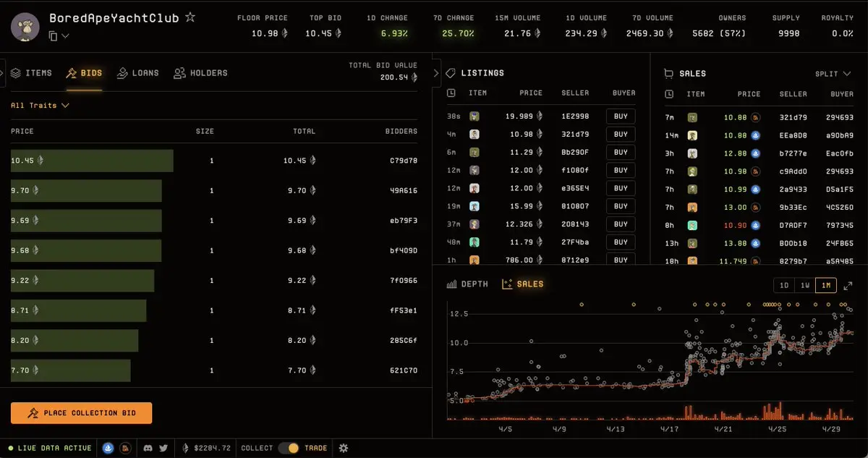Open the Holders tab
This screenshot has height=458, width=868.
coord(200,73)
